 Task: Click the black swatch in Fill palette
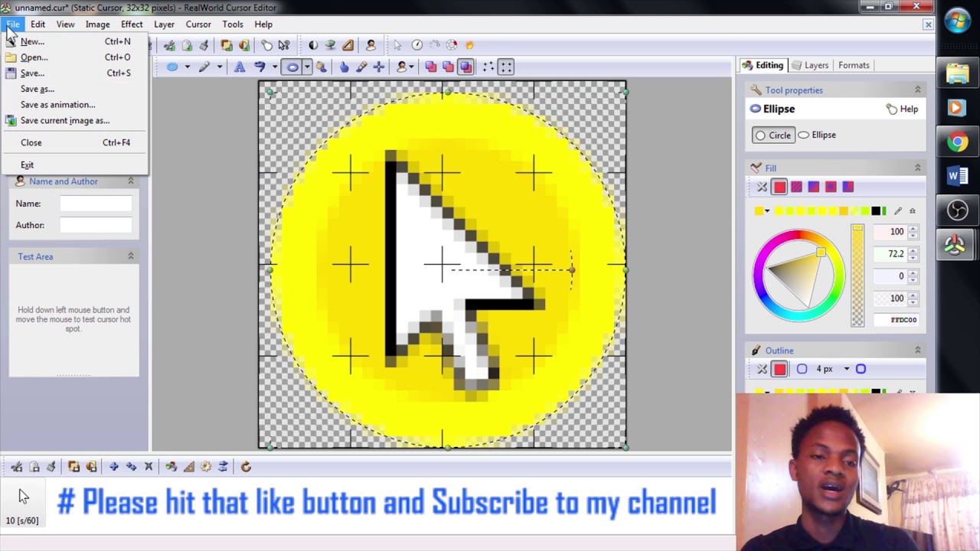point(876,211)
